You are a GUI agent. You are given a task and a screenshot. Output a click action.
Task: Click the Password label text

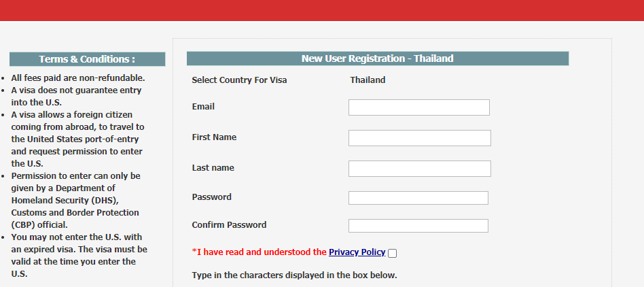click(x=211, y=197)
